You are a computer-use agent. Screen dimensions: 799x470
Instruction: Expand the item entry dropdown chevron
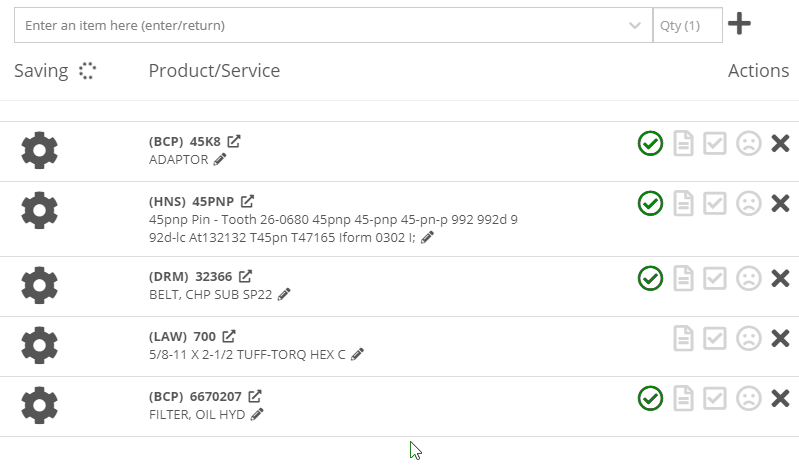634,25
